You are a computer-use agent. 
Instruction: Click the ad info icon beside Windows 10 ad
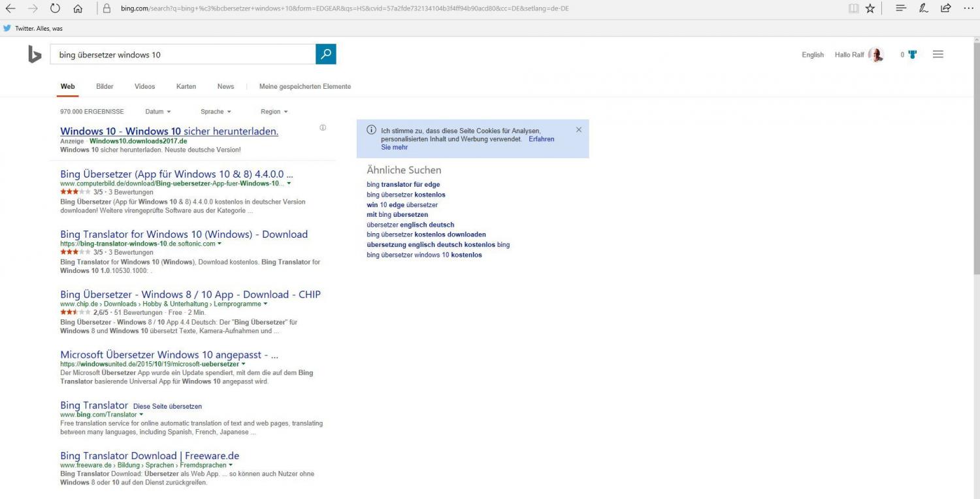323,127
